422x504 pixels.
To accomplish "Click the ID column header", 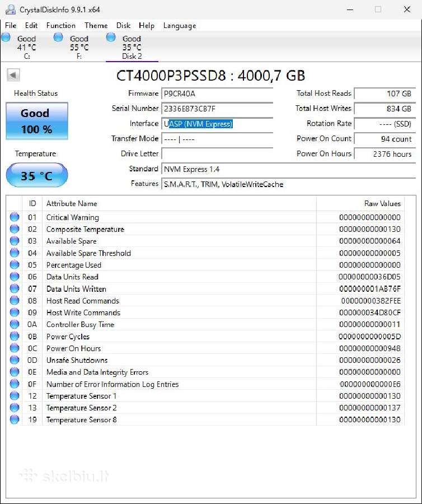I will point(32,203).
